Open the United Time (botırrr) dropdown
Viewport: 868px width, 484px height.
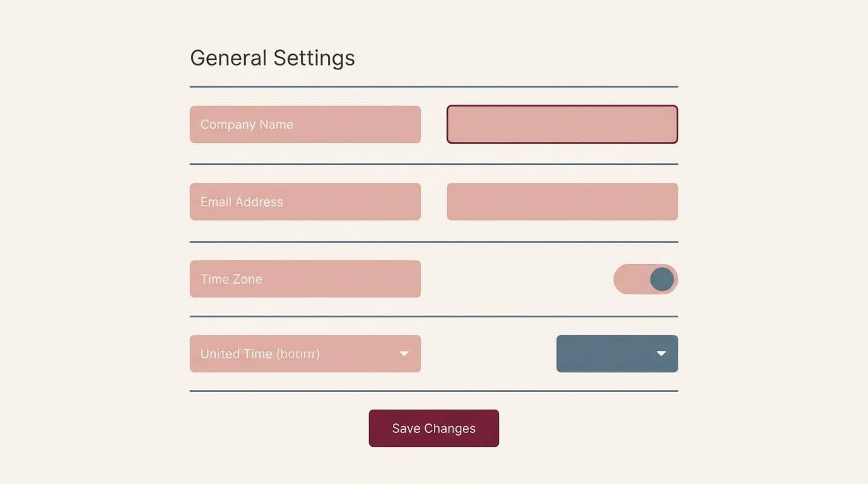[305, 354]
